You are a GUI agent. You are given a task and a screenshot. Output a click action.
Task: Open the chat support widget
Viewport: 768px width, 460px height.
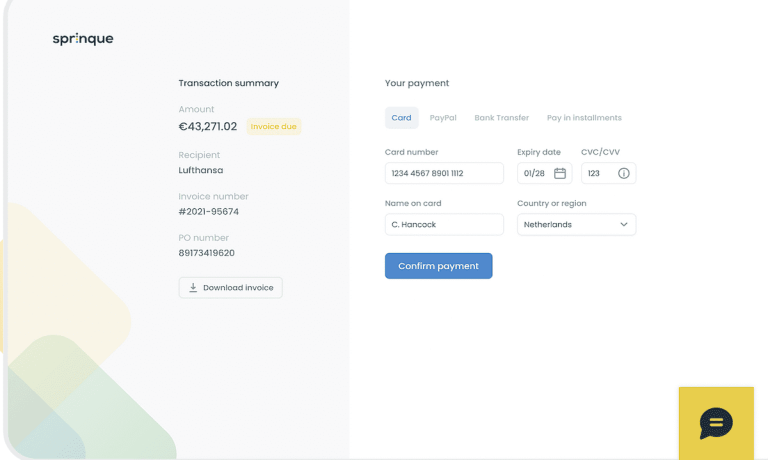click(x=715, y=423)
